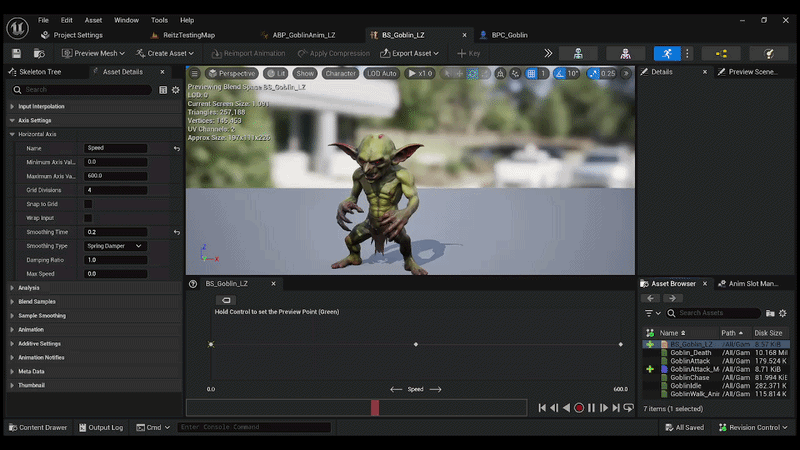Click the Character viewport button
Viewport: 800px width, 450px height.
340,73
